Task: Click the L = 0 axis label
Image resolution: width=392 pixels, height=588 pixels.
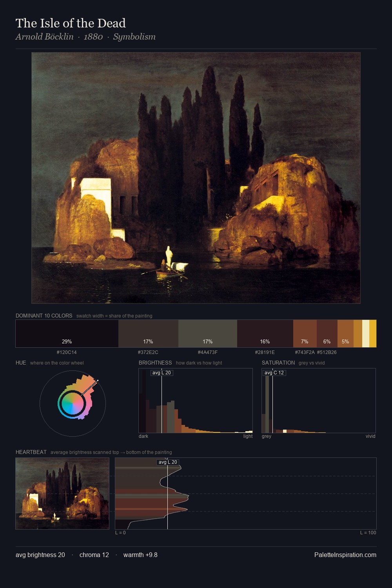Action: click(x=120, y=533)
